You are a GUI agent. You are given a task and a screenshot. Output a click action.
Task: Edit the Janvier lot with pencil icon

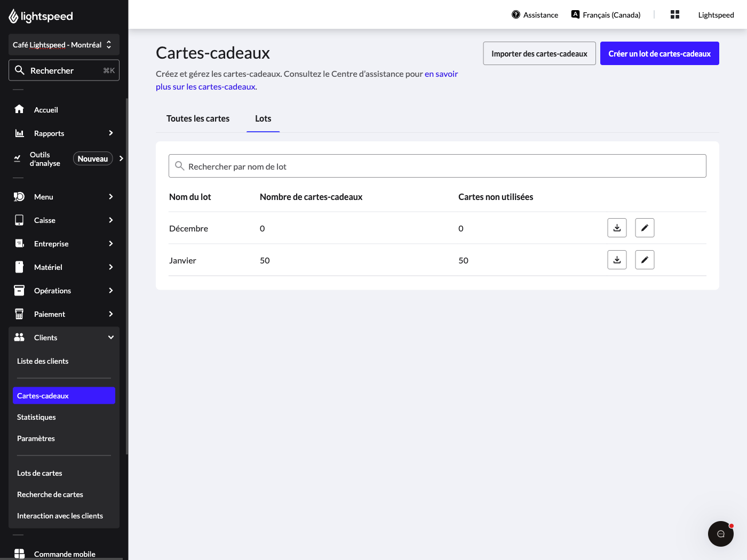[x=645, y=260]
